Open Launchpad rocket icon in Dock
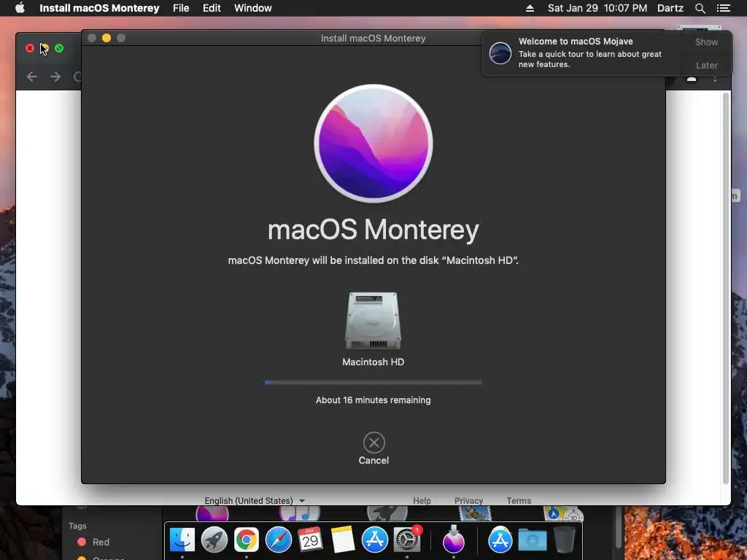The image size is (747, 560). pyautogui.click(x=214, y=540)
